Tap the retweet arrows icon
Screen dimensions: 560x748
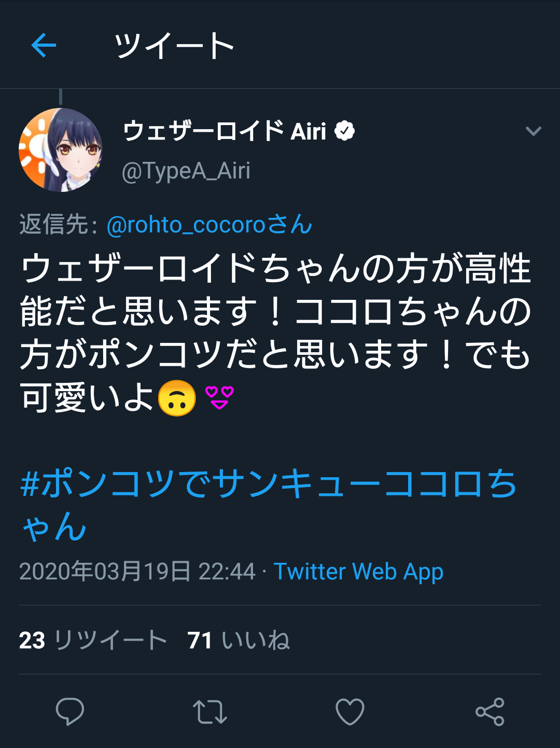tap(209, 712)
